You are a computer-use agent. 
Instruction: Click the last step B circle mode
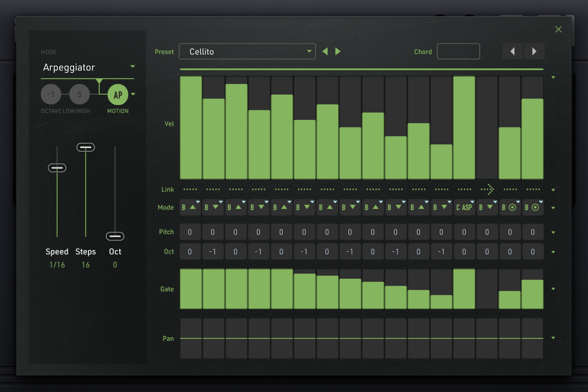532,208
